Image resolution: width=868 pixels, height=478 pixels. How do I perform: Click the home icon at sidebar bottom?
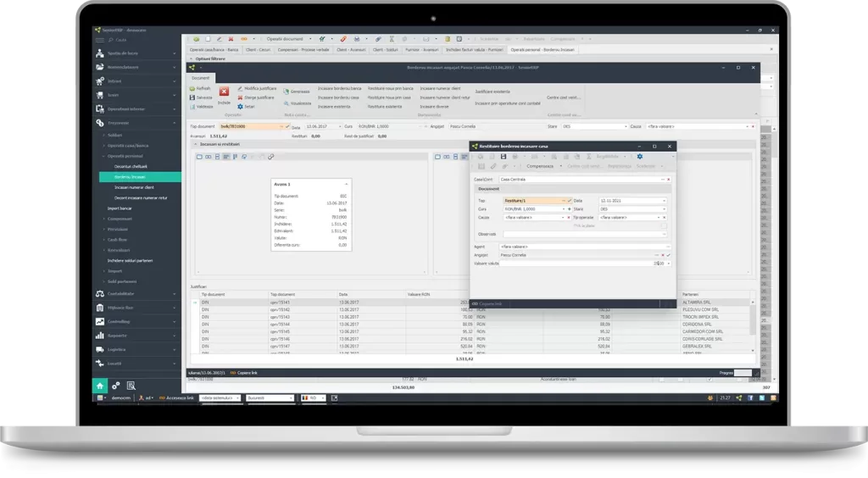tap(100, 386)
